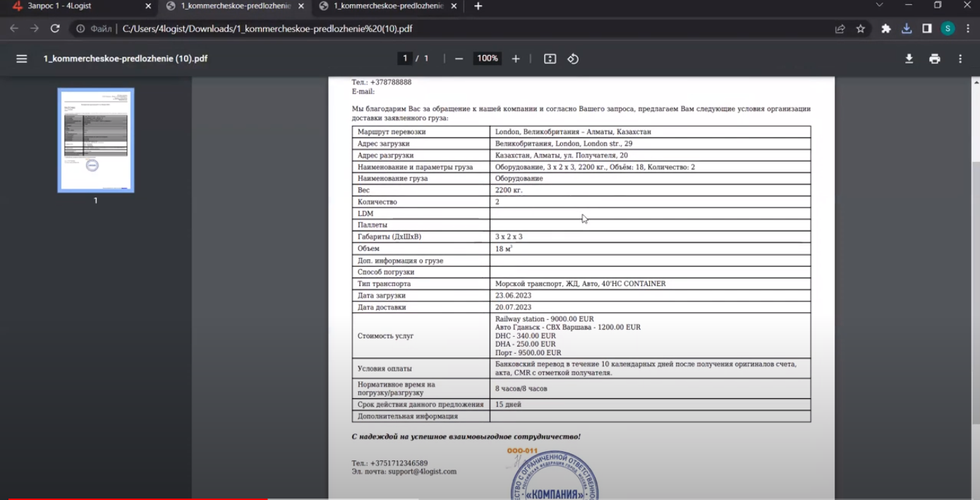Click the 18 м³ volume value
The height and width of the screenshot is (500, 980).
tap(504, 249)
